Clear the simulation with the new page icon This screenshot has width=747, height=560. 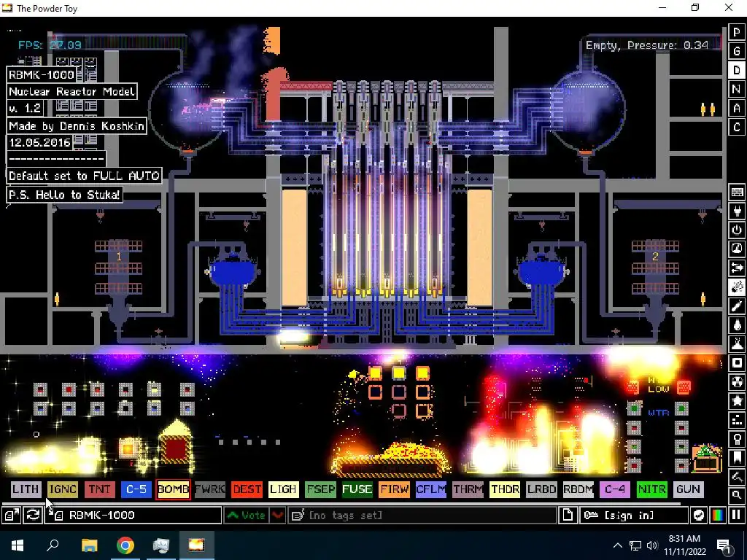(x=568, y=516)
